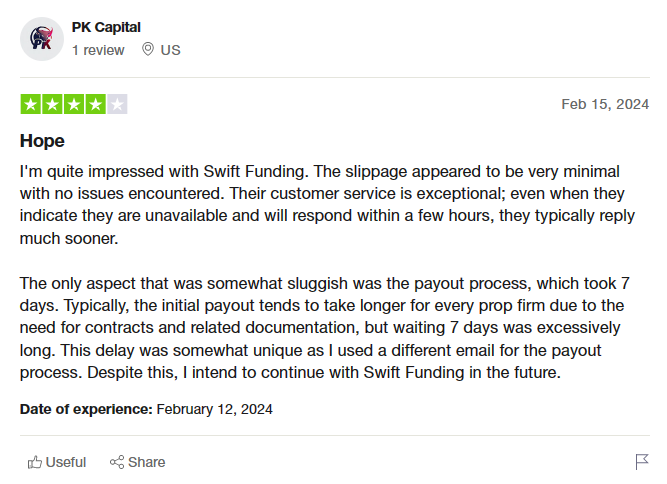
Task: Select the first green rating star
Action: click(x=31, y=104)
